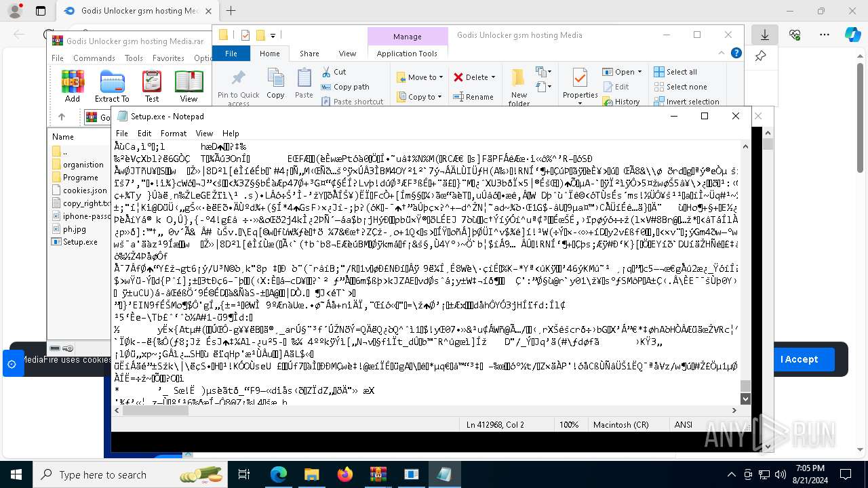Image resolution: width=868 pixels, height=488 pixels.
Task: Open Firefox from the taskbar
Action: [344, 474]
